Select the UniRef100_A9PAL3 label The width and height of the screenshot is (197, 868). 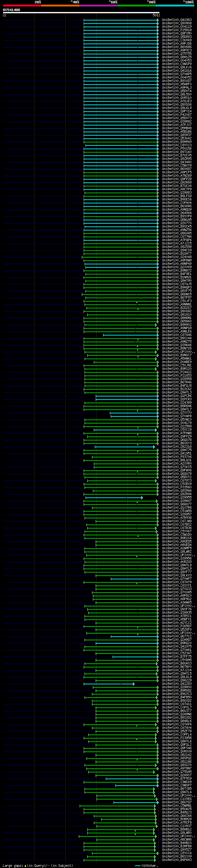(176, 88)
